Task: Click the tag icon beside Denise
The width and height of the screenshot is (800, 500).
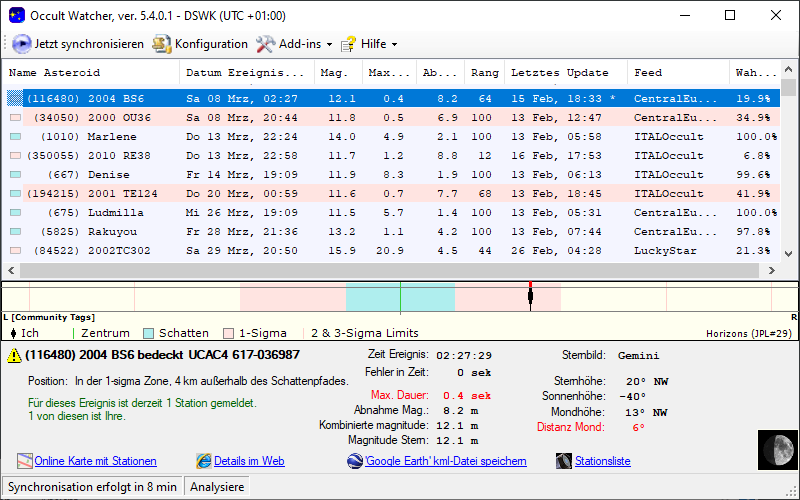Action: tap(15, 174)
